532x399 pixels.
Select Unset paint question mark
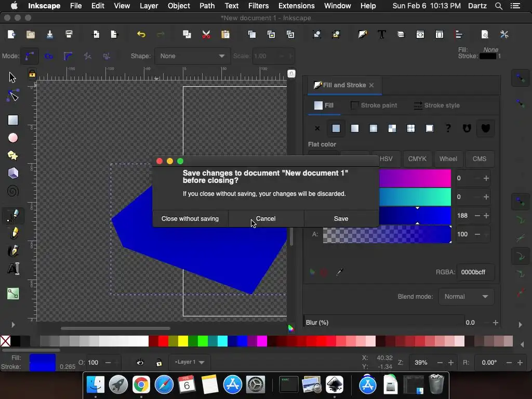coord(448,128)
